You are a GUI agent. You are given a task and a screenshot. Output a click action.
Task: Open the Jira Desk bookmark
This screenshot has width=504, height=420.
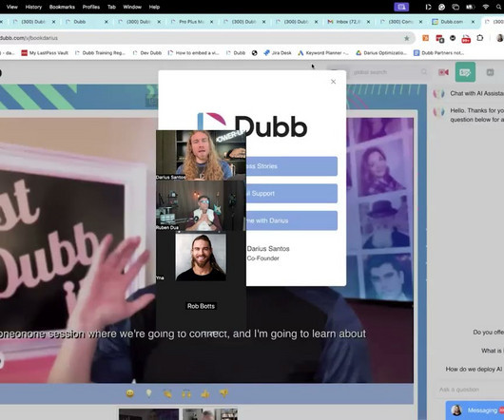tap(278, 53)
